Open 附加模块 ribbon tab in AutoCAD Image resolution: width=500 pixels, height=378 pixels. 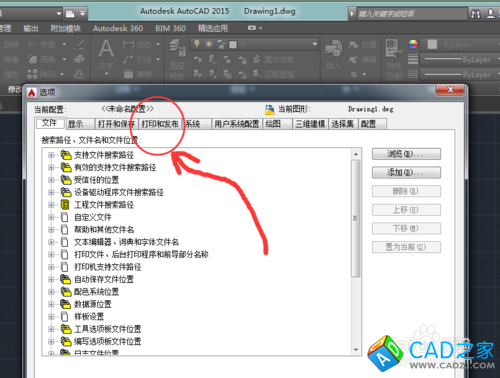pyautogui.click(x=66, y=29)
